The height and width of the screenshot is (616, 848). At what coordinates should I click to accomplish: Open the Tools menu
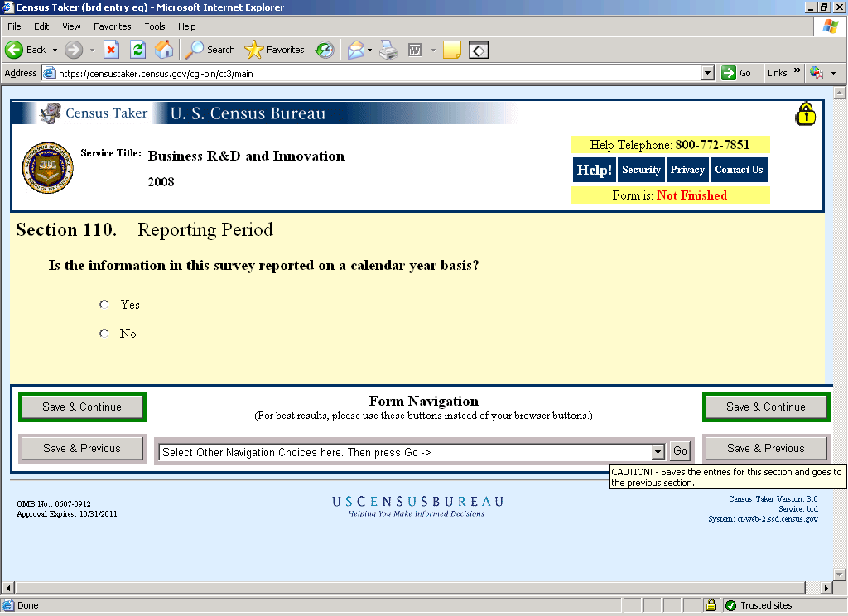pos(155,26)
